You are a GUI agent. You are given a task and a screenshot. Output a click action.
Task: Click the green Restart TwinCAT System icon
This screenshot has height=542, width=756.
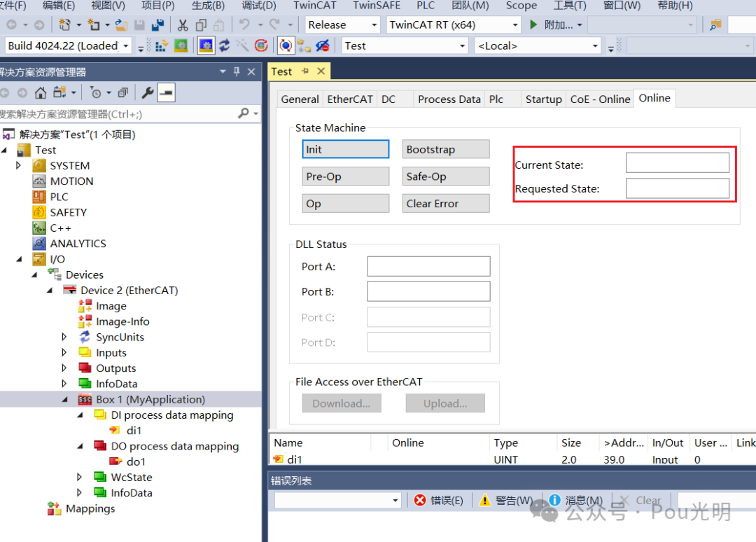181,46
